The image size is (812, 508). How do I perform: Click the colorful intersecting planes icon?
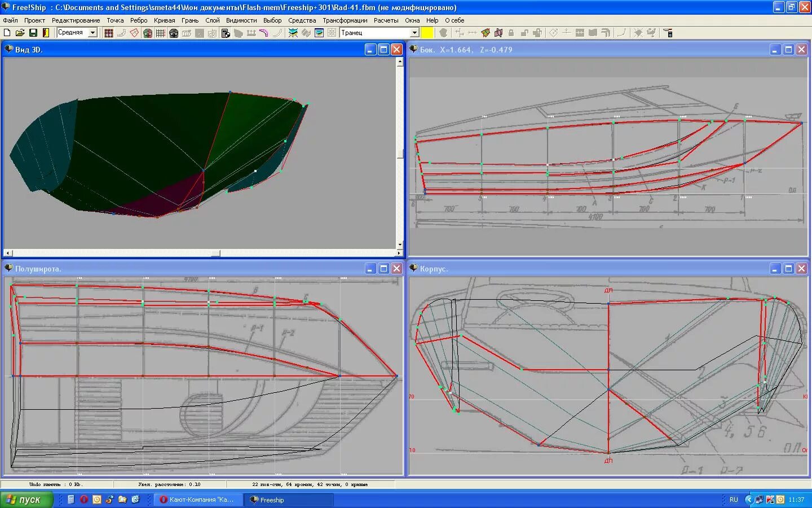pos(486,33)
